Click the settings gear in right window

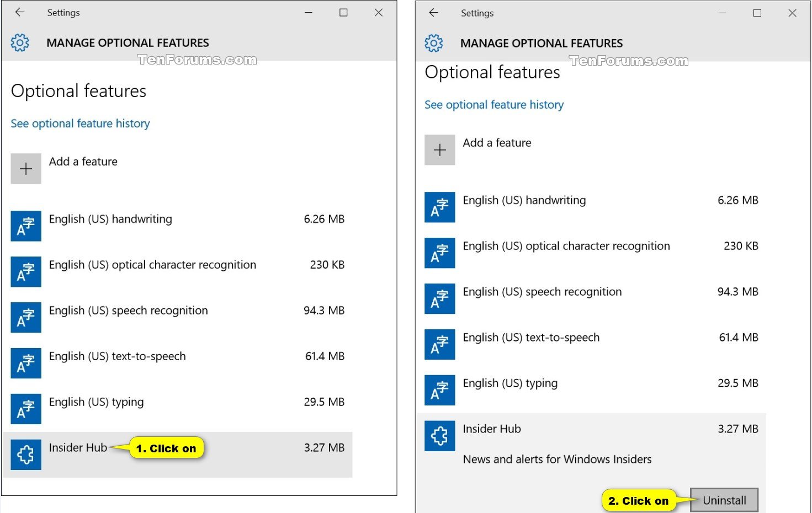click(x=434, y=43)
